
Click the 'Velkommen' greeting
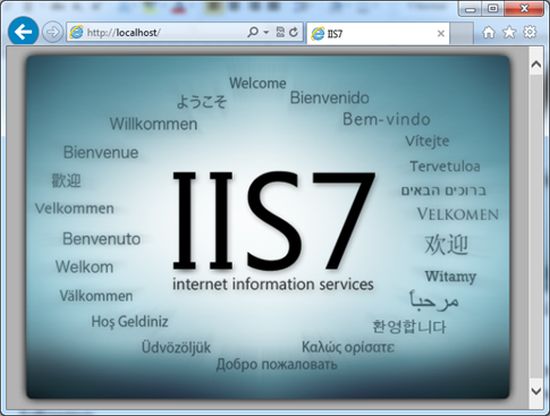coord(74,208)
